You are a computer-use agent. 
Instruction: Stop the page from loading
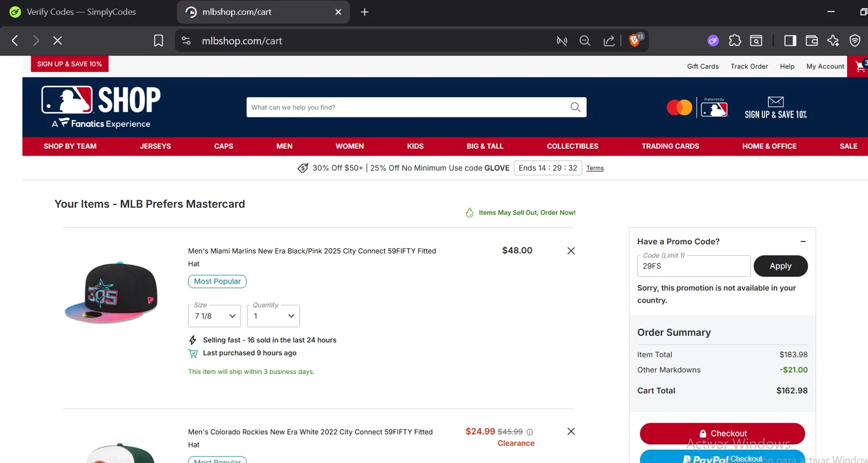click(x=57, y=41)
